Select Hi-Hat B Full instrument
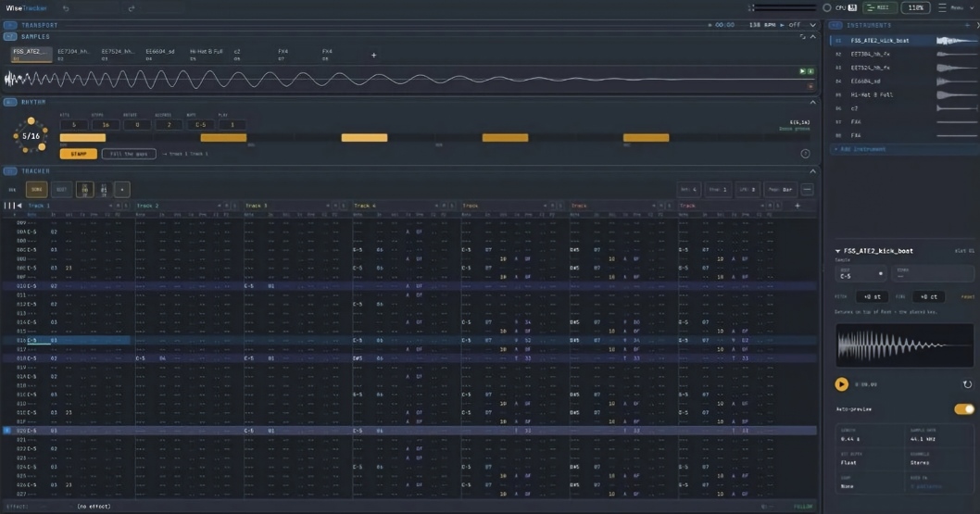 pos(904,95)
